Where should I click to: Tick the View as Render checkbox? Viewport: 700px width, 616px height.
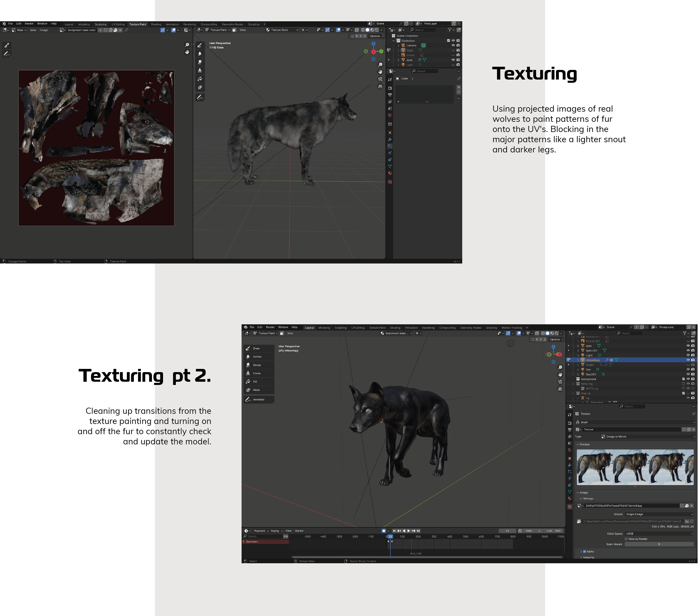(626, 539)
